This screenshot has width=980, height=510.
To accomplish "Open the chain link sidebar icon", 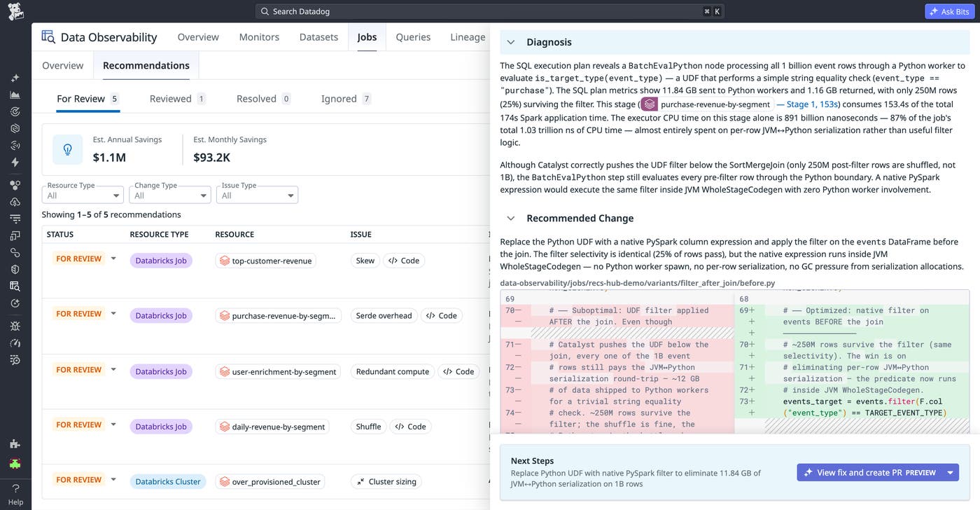I will [15, 252].
